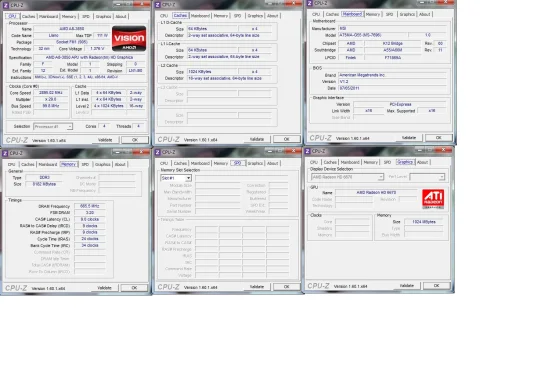This screenshot has height=384, width=559.
Task: Click the Threads count field
Action: point(138,126)
